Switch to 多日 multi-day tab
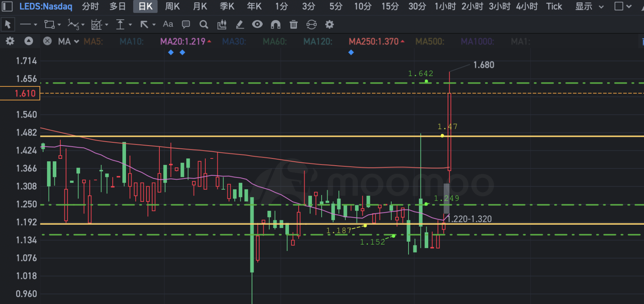 click(118, 6)
